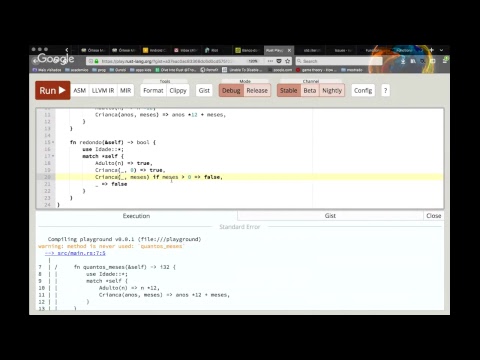The width and height of the screenshot is (480, 360).
Task: Close the output panel
Action: coord(434,216)
